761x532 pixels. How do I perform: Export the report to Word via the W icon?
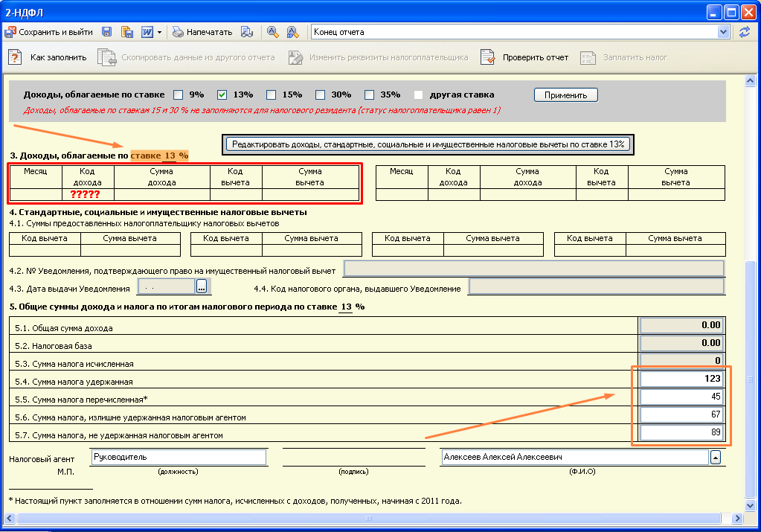tap(147, 32)
